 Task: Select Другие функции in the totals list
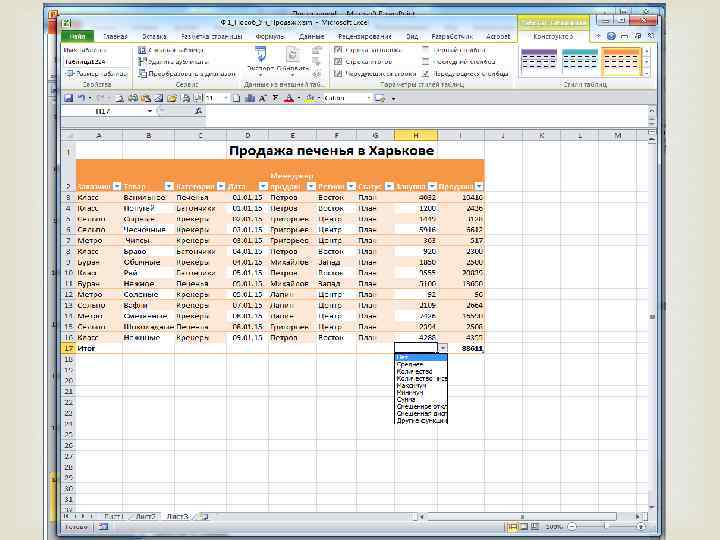point(421,420)
